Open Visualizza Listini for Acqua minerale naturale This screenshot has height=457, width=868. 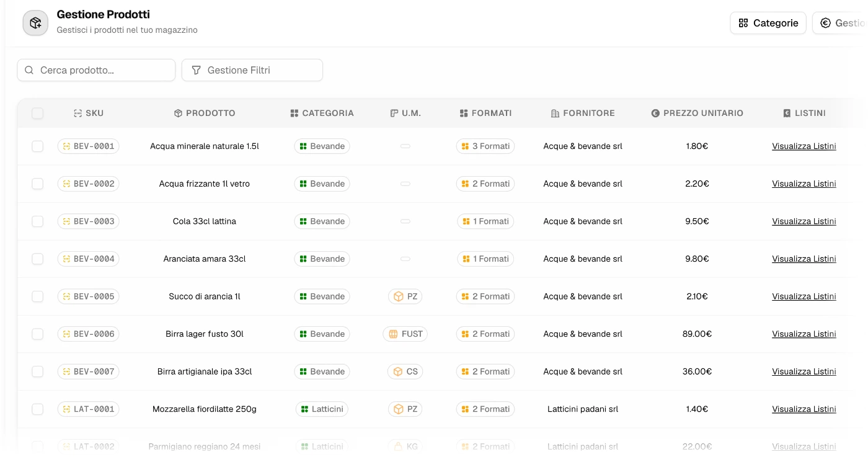click(x=804, y=146)
